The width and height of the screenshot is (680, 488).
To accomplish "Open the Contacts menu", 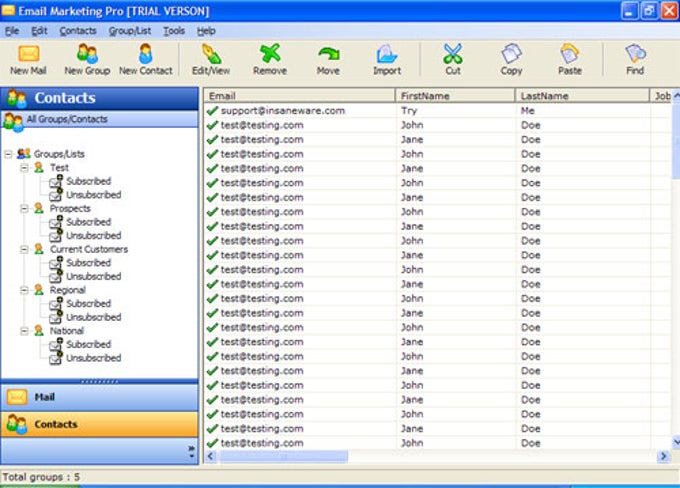I will (x=78, y=31).
